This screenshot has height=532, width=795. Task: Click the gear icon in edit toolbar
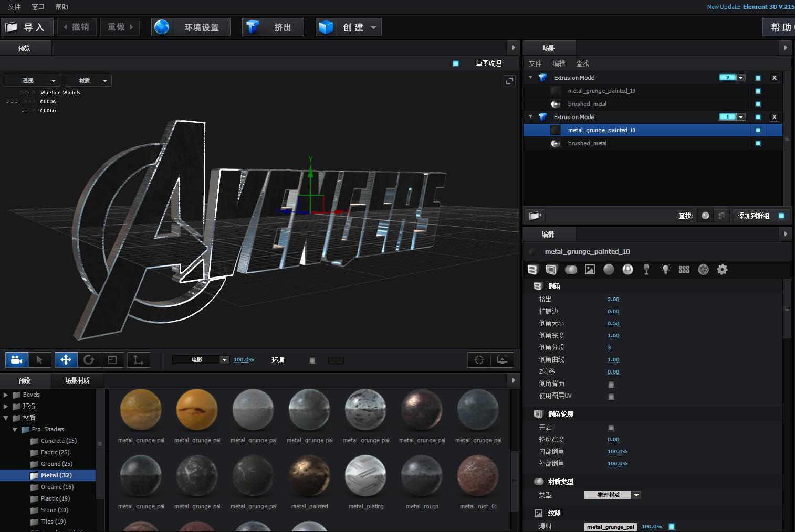coord(723,270)
